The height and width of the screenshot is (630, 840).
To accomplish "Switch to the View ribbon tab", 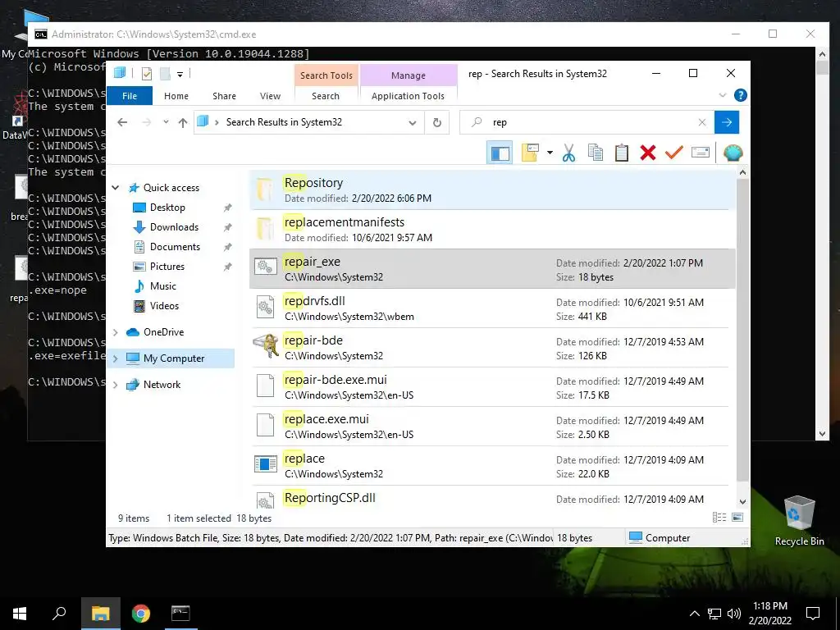I will tap(270, 96).
